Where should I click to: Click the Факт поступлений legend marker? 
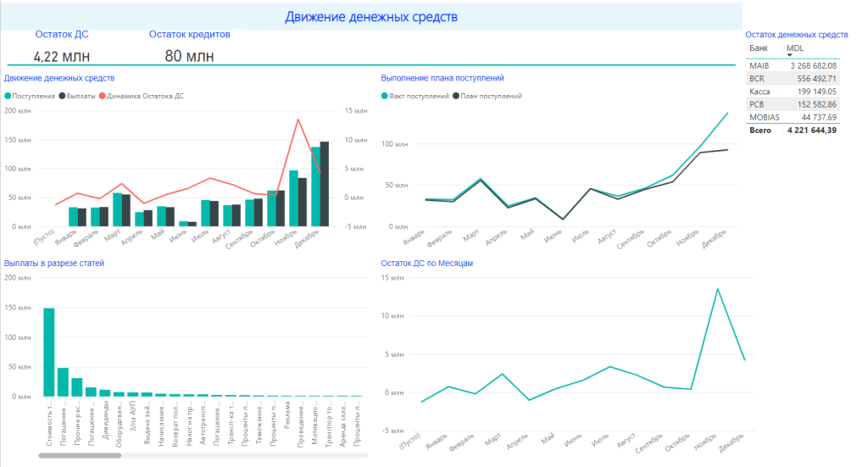point(385,97)
